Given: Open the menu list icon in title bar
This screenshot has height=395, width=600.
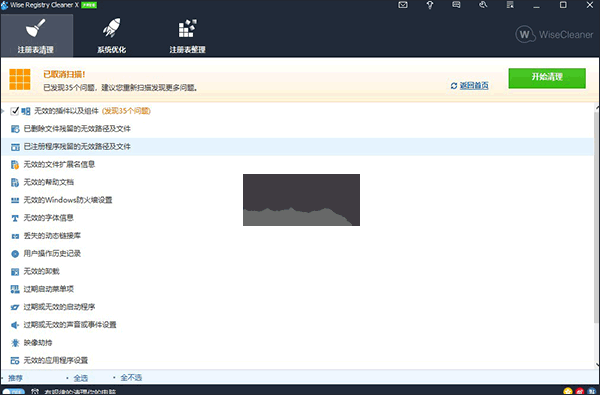Looking at the screenshot, I should pos(510,5).
